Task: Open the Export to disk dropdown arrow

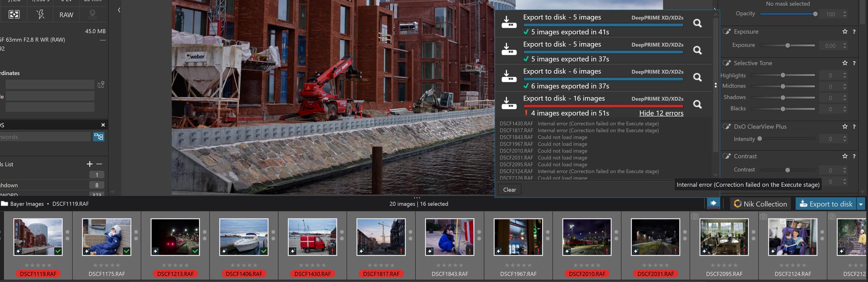Action: (x=861, y=204)
